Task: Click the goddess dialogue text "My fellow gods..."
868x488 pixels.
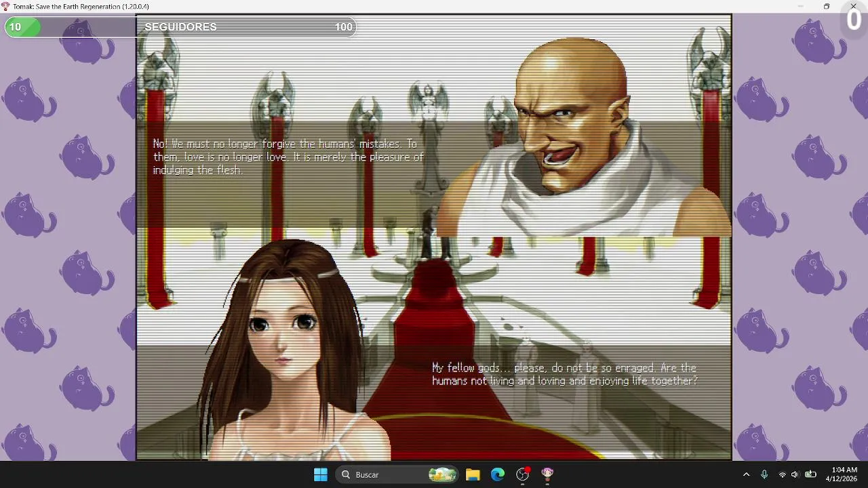Action: pos(565,374)
